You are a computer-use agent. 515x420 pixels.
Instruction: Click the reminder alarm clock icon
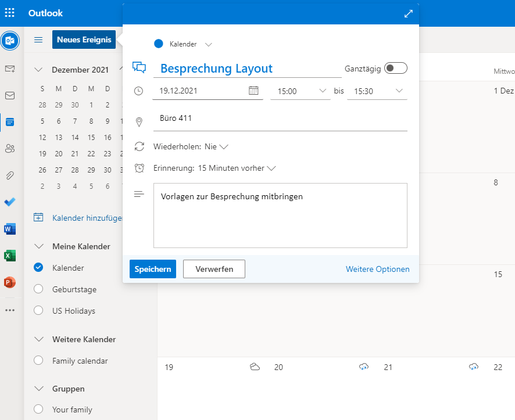click(140, 168)
